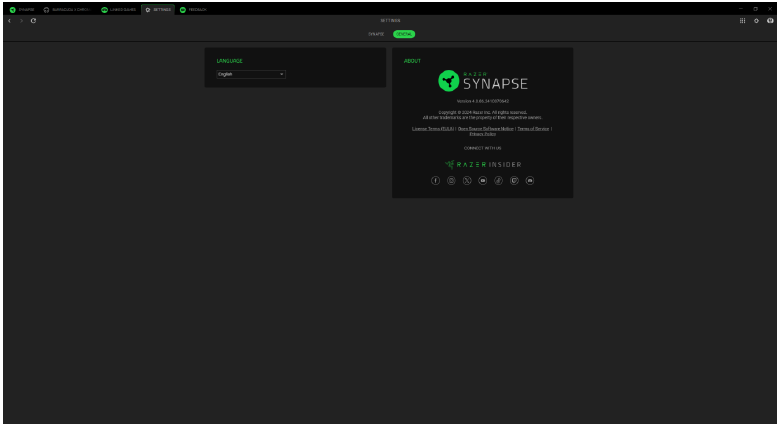
Task: Open Razer's YouTube icon
Action: [483, 181]
